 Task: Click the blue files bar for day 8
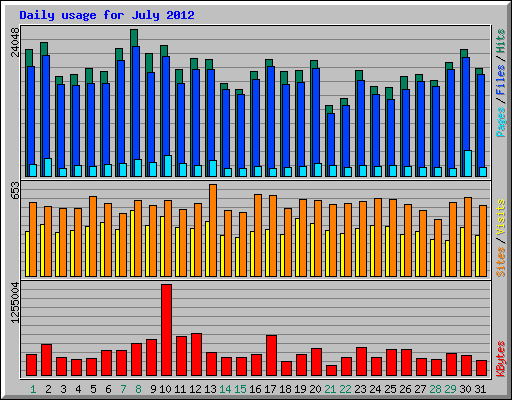click(136, 103)
